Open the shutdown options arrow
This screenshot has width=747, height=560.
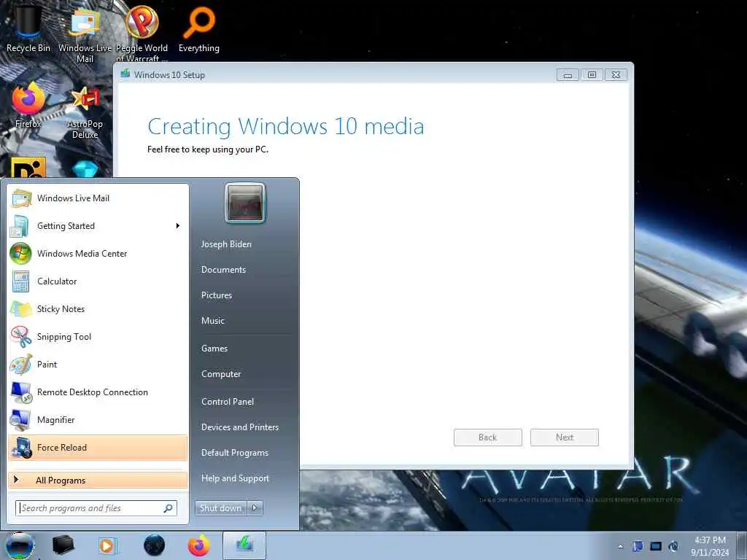(x=255, y=508)
